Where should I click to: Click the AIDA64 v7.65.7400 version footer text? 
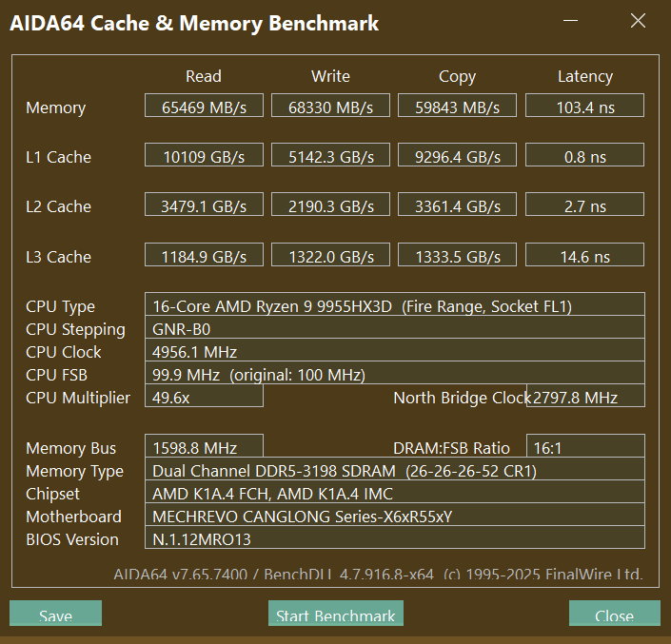point(378,574)
